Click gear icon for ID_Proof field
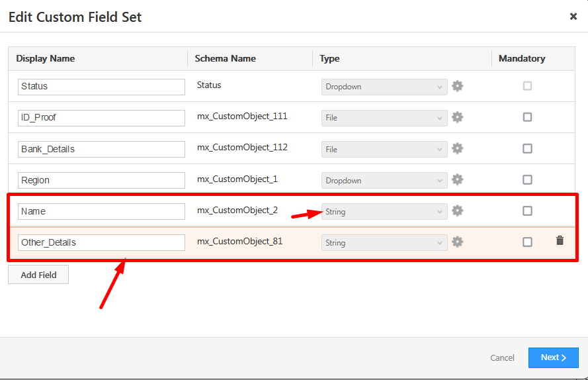The width and height of the screenshot is (588, 380). click(x=457, y=117)
